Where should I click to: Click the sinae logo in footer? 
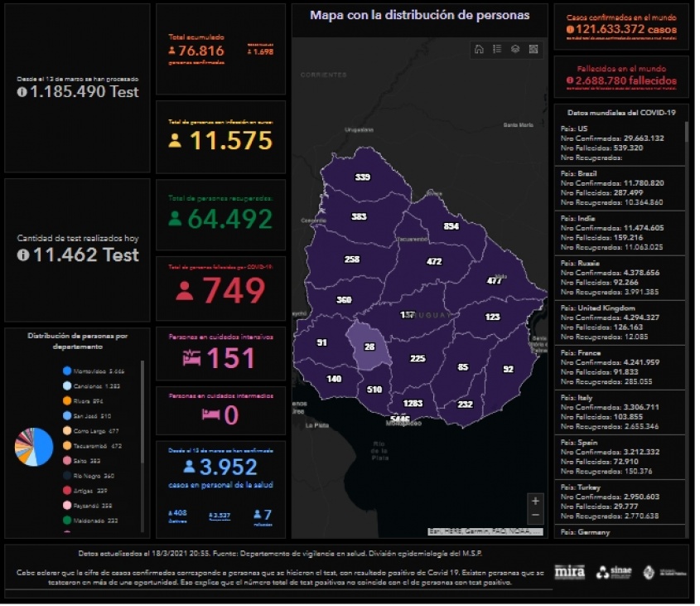click(613, 572)
